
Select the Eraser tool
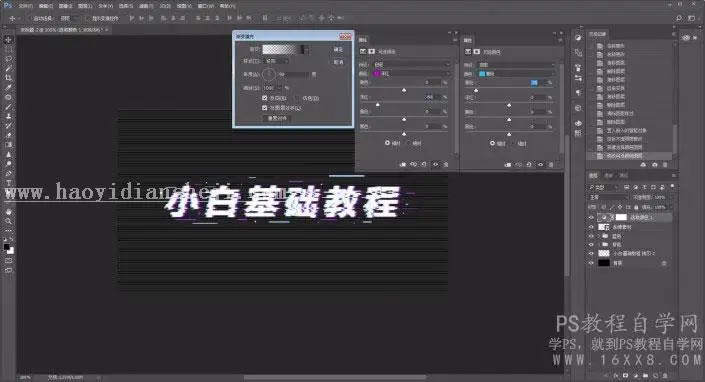click(9, 135)
